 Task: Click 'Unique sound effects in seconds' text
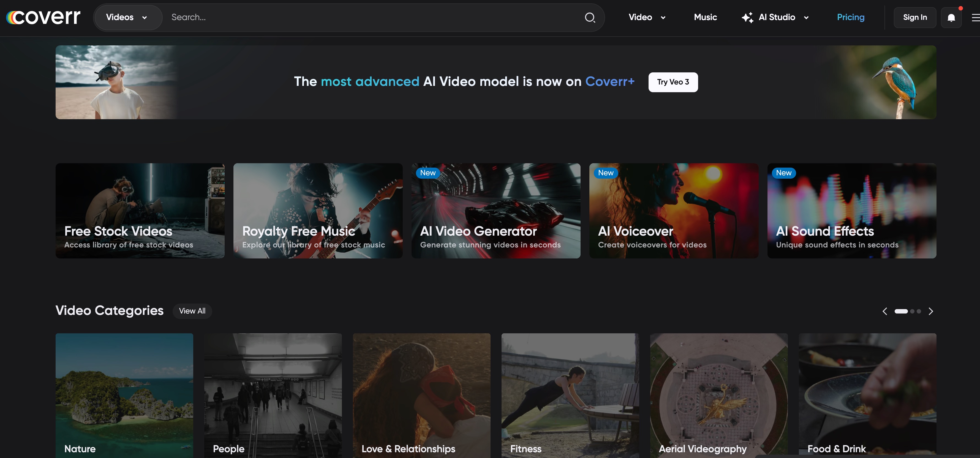point(837,245)
